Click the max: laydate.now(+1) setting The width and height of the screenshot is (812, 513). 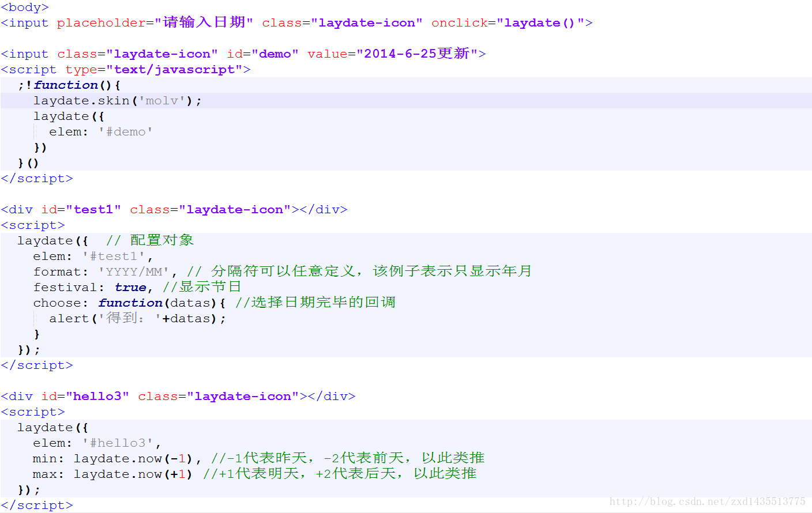click(112, 474)
